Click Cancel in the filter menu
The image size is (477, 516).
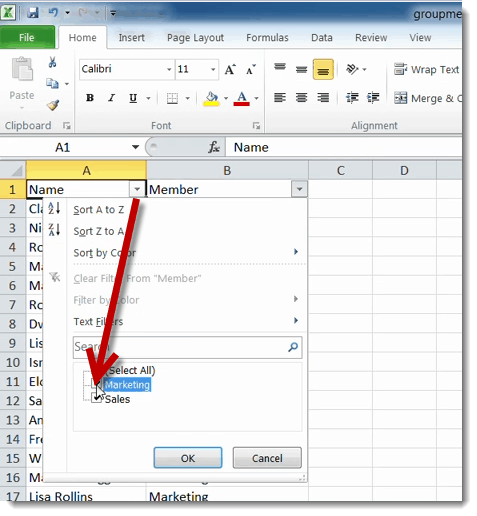click(x=267, y=458)
